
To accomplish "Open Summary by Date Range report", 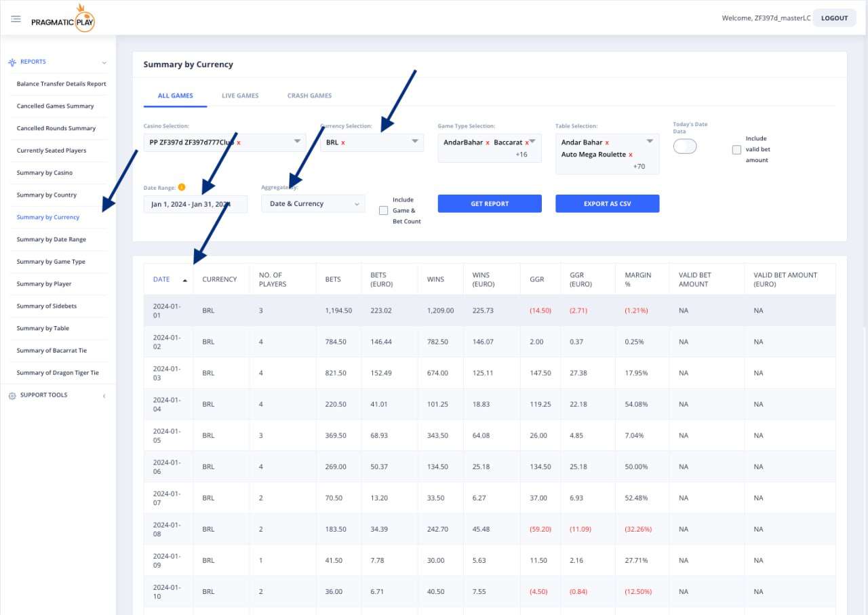I will click(x=52, y=239).
